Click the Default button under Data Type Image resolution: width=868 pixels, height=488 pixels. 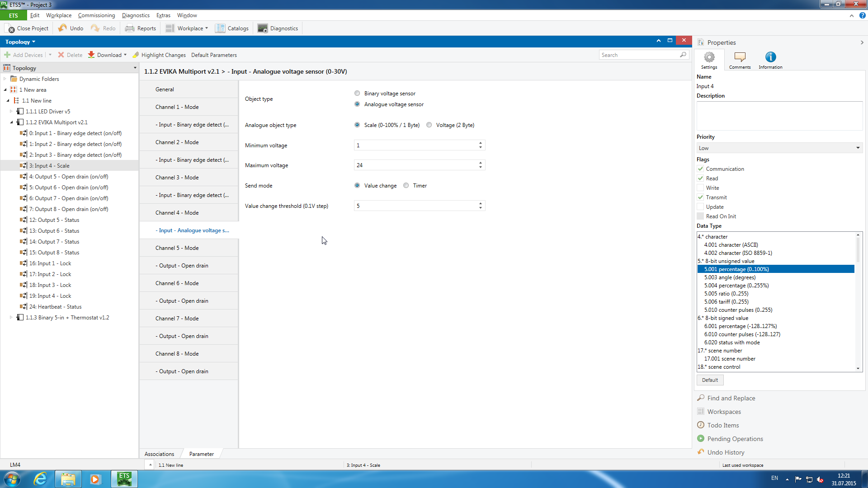click(x=710, y=380)
